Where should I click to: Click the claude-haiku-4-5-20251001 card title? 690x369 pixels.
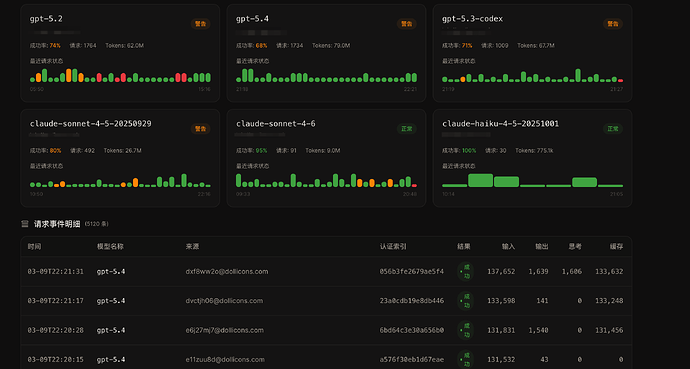tap(500, 124)
